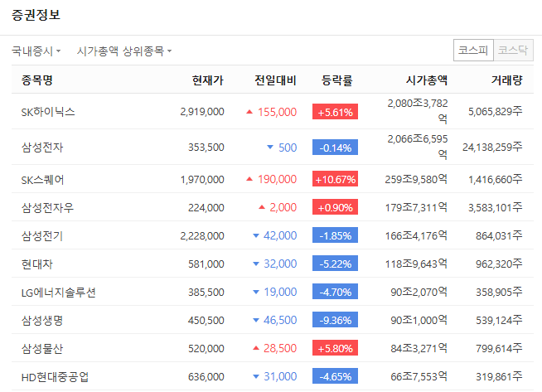Click the 166조4,176억 market cap value

pos(416,235)
